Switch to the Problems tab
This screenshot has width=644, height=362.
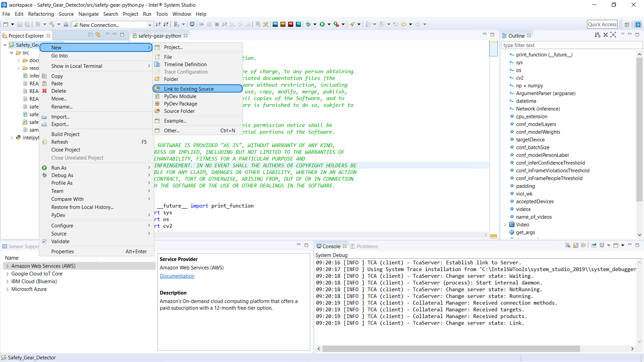[x=364, y=246]
